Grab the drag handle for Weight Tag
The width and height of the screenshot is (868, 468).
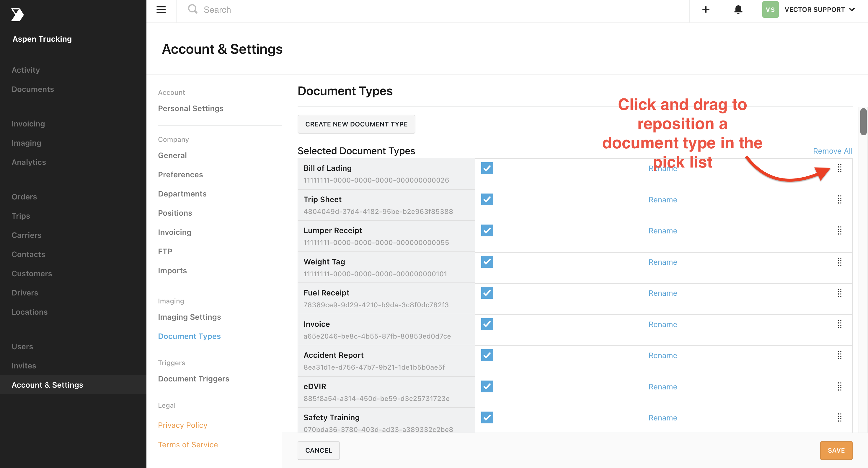[839, 262]
